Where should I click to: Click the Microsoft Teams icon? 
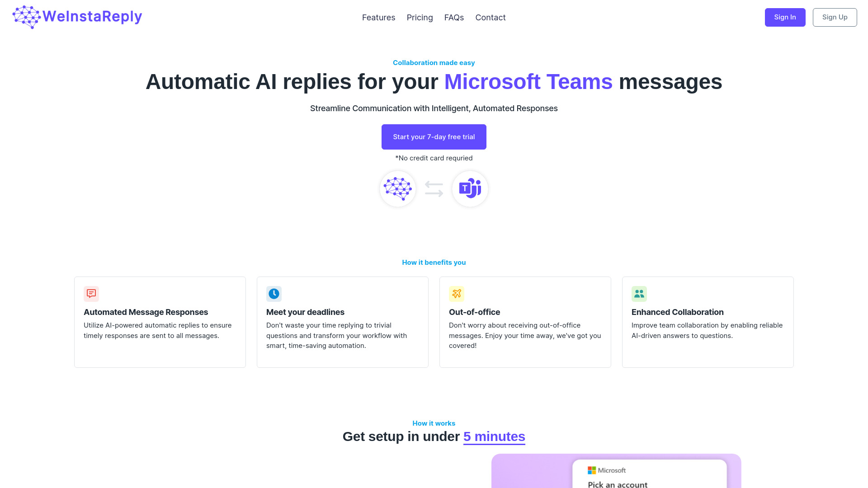coord(470,188)
